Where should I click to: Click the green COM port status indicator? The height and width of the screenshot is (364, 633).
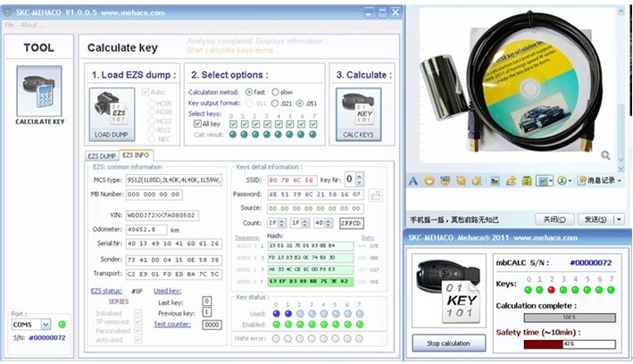point(62,325)
